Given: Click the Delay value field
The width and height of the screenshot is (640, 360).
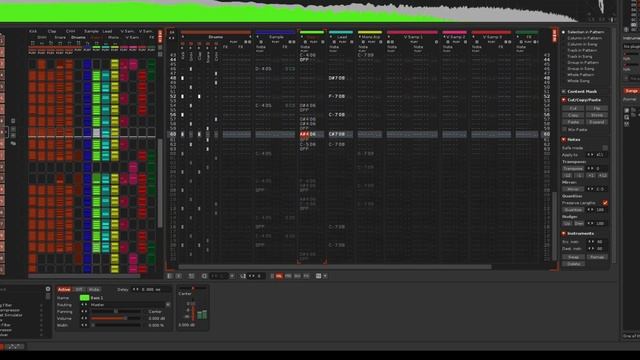Looking at the screenshot, I should (x=151, y=289).
